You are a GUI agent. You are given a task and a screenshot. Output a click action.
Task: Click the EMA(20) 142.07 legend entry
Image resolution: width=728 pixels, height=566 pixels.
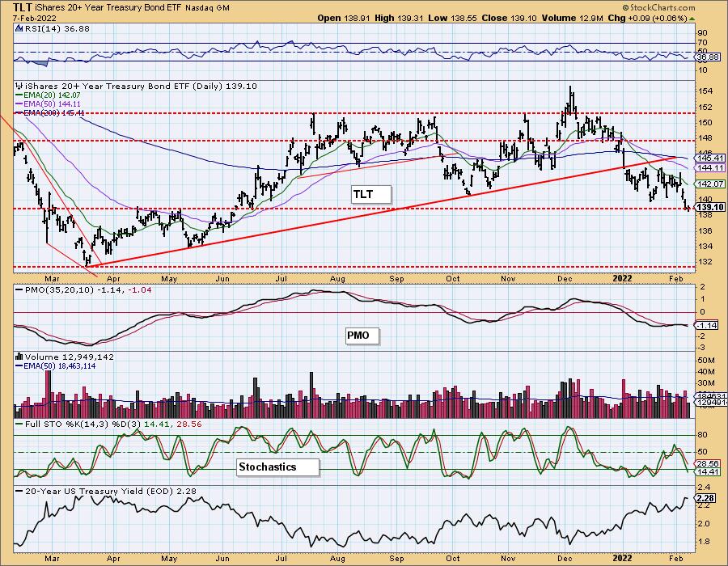(x=48, y=95)
